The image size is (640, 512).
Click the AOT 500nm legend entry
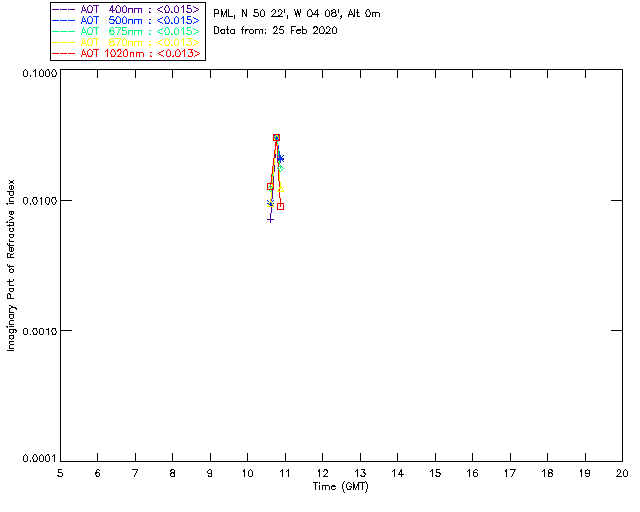pyautogui.click(x=126, y=20)
